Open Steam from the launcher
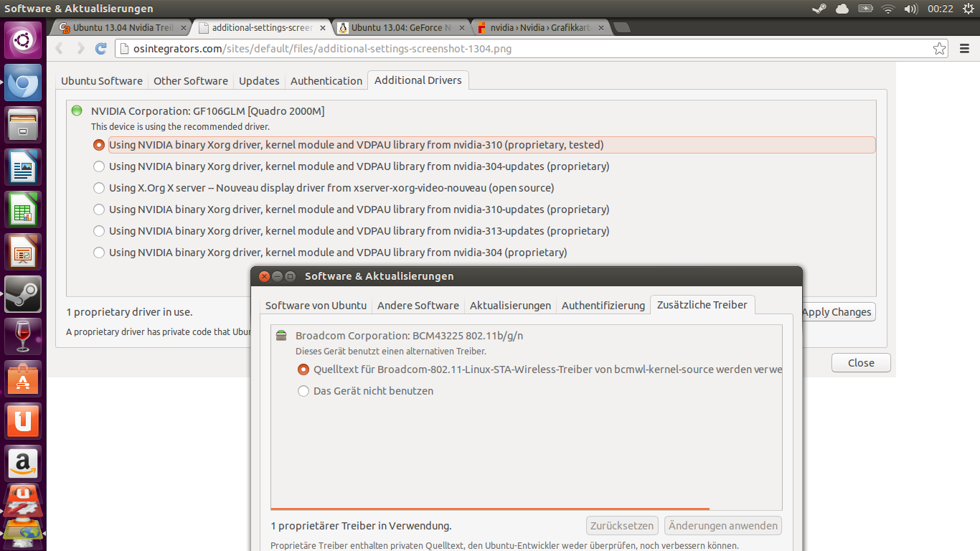 (x=23, y=295)
